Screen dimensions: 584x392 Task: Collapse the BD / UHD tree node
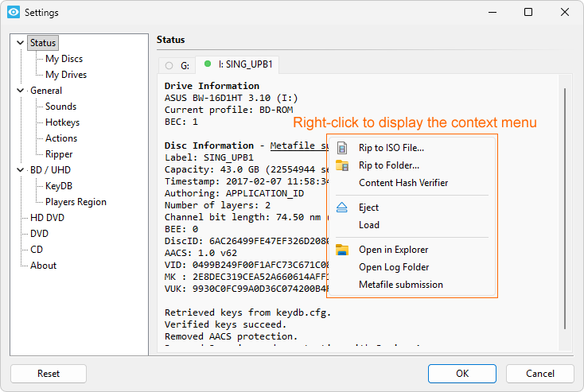coord(21,170)
